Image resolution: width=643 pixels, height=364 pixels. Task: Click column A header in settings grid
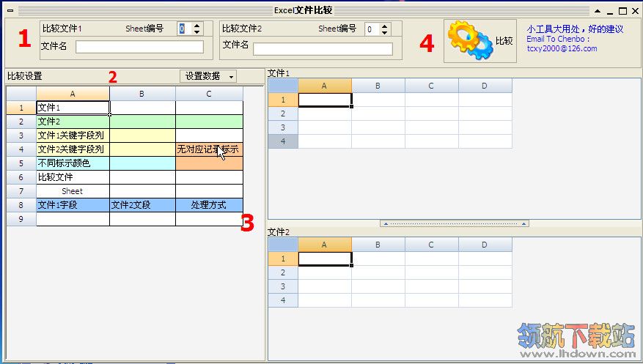73,94
